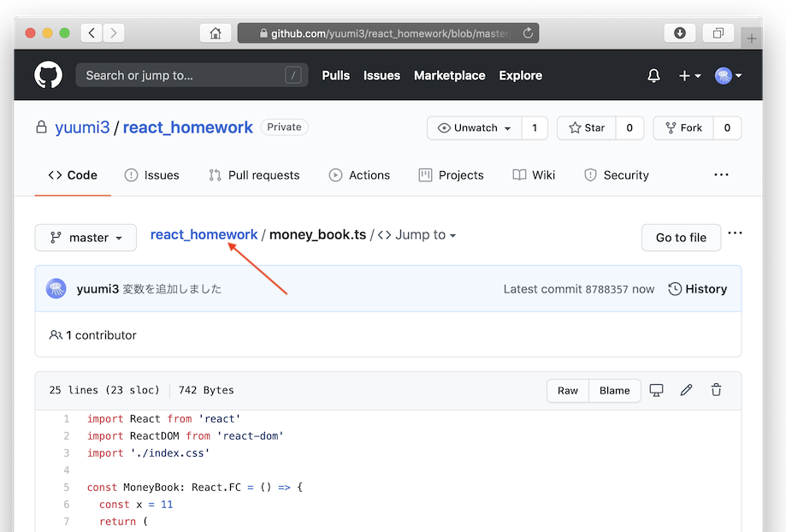Screen dimensions: 786x532
Task: Open Issues in the top navigation
Action: (x=382, y=76)
